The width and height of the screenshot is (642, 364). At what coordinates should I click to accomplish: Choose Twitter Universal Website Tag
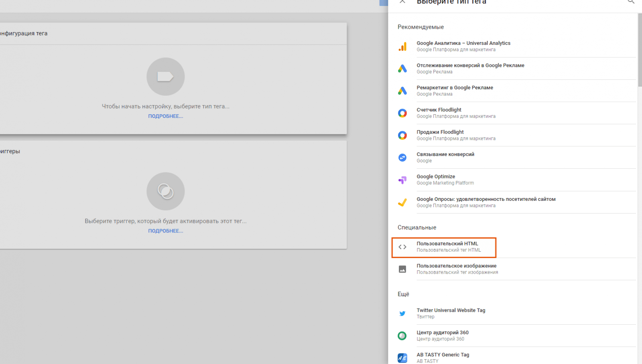516,313
